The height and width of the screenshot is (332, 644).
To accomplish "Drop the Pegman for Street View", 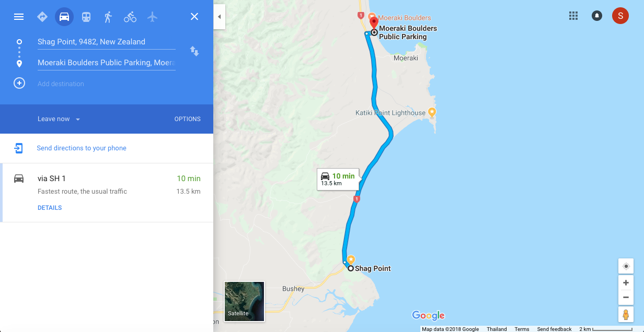I will [x=626, y=314].
